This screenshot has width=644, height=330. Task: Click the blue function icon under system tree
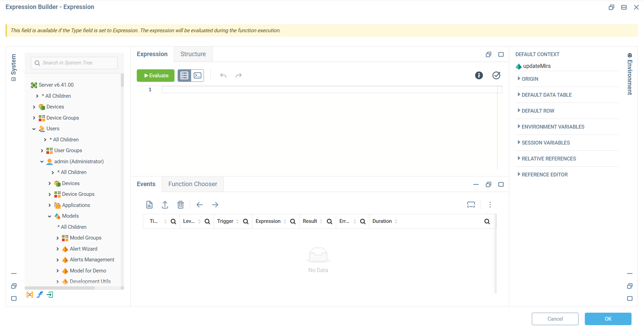40,295
